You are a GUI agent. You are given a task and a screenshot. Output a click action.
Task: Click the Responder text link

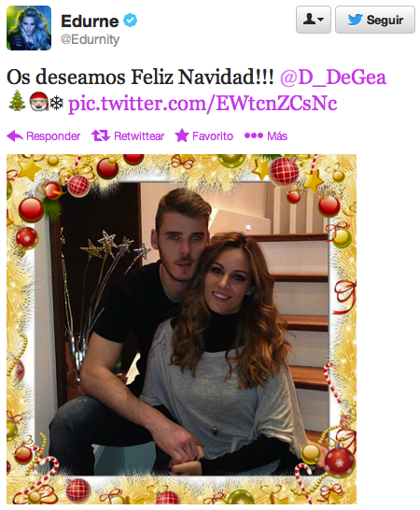pos(53,136)
